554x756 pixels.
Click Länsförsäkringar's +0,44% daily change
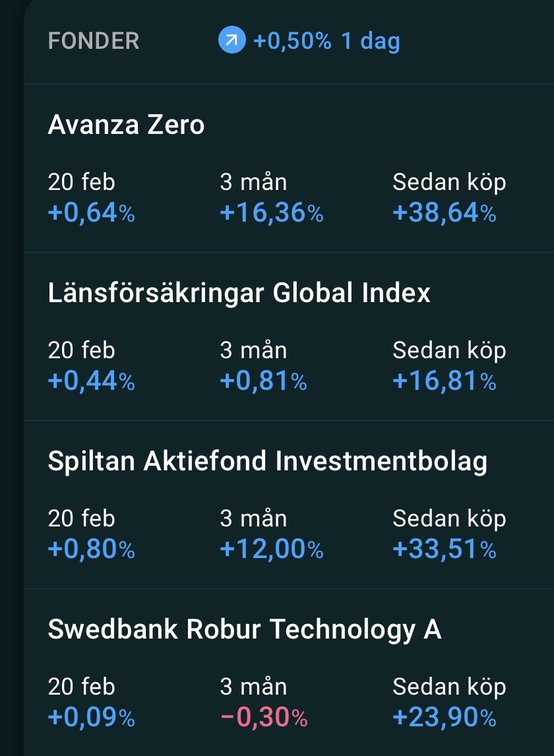pyautogui.click(x=91, y=381)
